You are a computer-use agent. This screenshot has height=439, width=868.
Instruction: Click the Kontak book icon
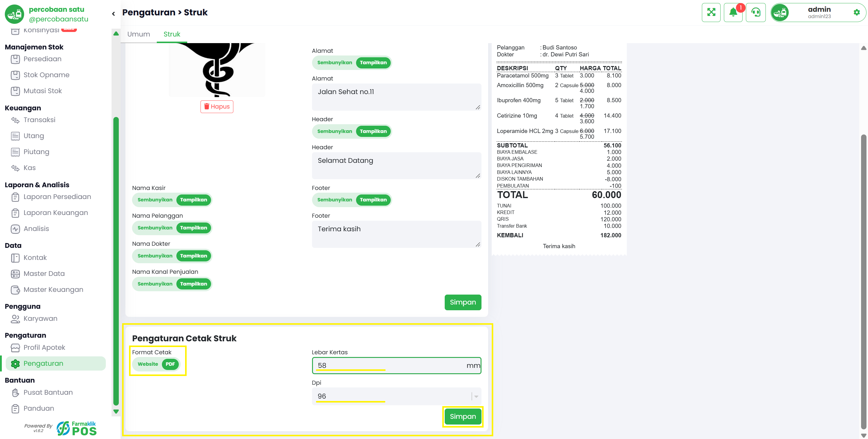tap(15, 258)
